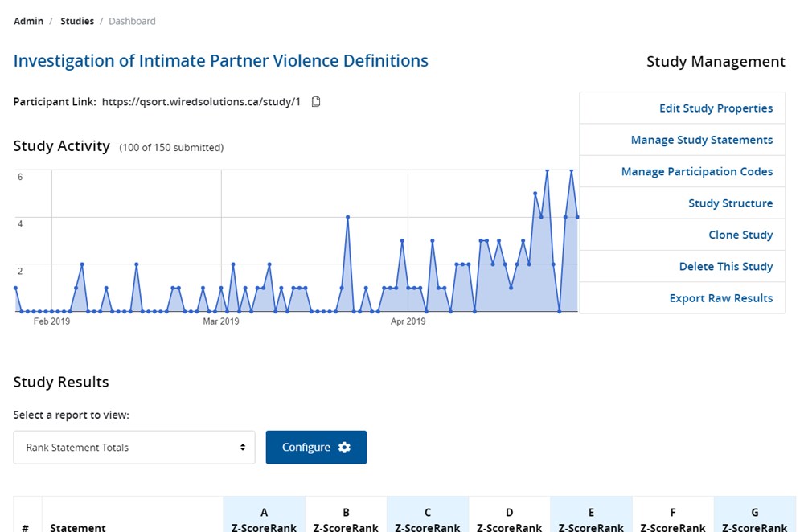Screen dimensions: 804x532
Task: Select Manage Study Statements
Action: tap(701, 140)
